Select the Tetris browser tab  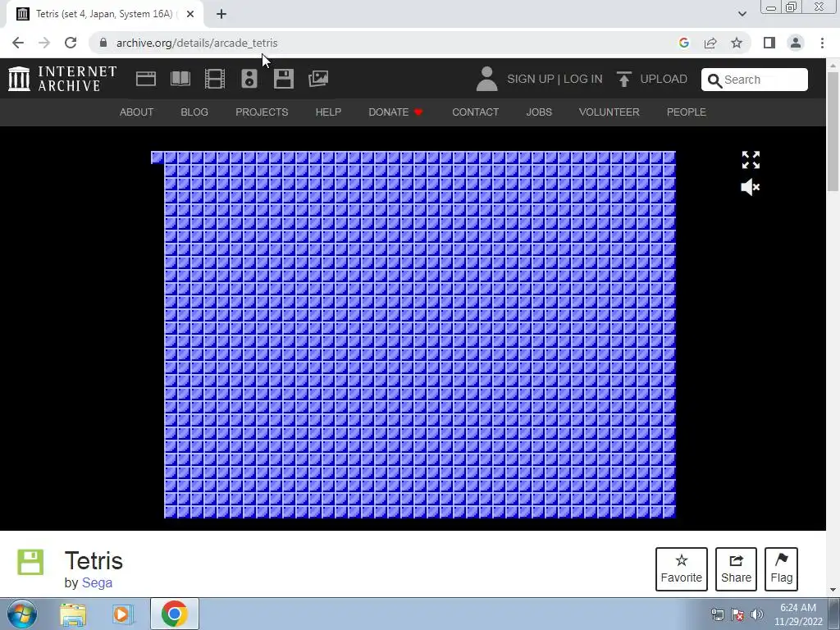[104, 14]
